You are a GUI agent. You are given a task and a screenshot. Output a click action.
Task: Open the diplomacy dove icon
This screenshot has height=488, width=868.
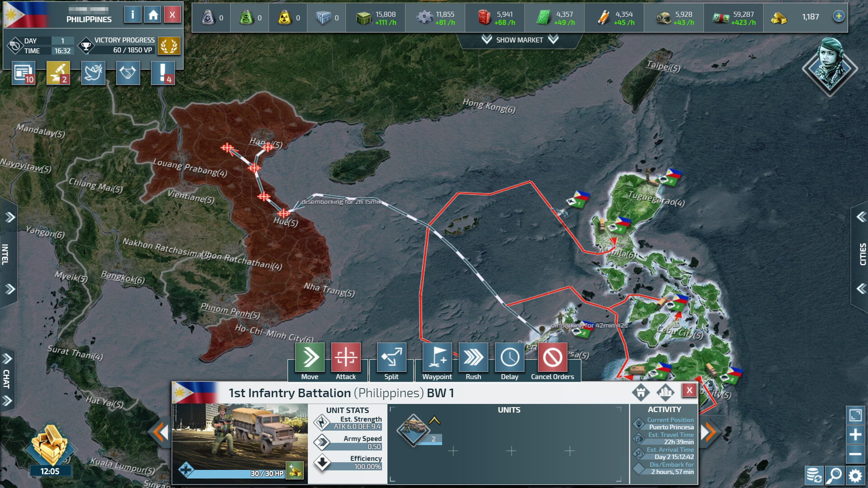pos(93,73)
